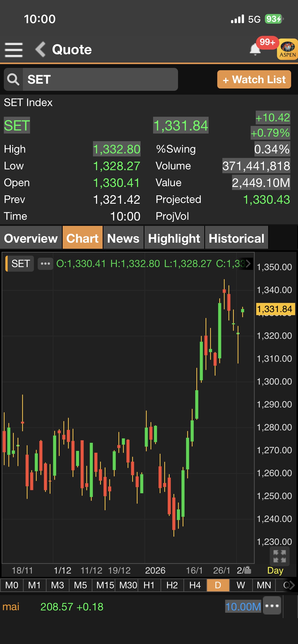Image resolution: width=298 pixels, height=644 pixels.
Task: Expand the OHLC info arrow
Action: coord(248,264)
